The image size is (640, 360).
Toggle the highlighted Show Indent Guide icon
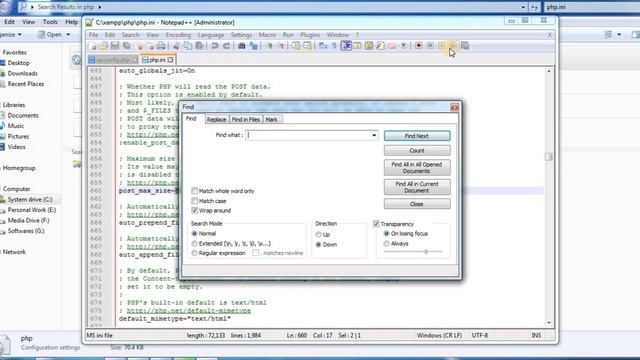347,46
